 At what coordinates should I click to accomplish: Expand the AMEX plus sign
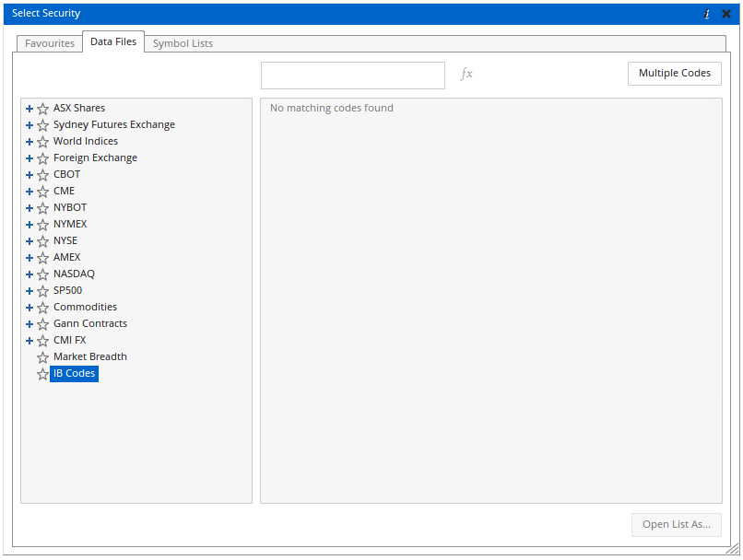[x=29, y=258]
